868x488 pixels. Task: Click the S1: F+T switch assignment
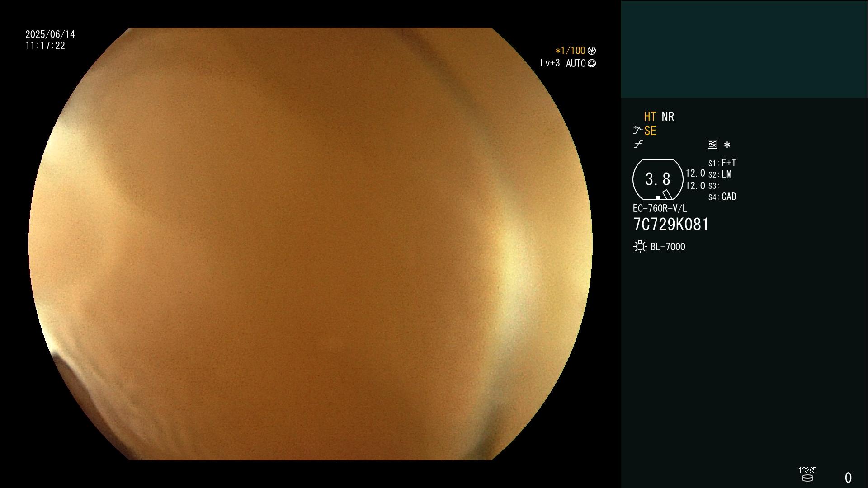[722, 163]
